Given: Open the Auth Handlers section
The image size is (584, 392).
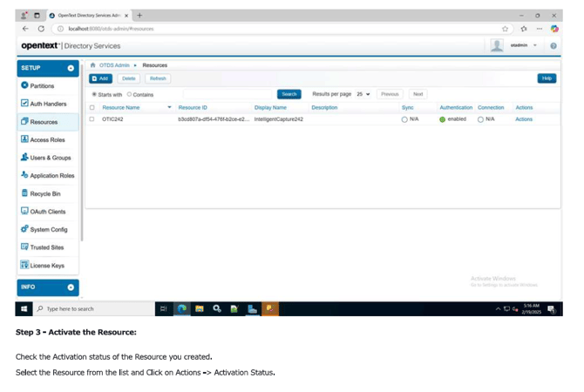Looking at the screenshot, I should point(46,104).
